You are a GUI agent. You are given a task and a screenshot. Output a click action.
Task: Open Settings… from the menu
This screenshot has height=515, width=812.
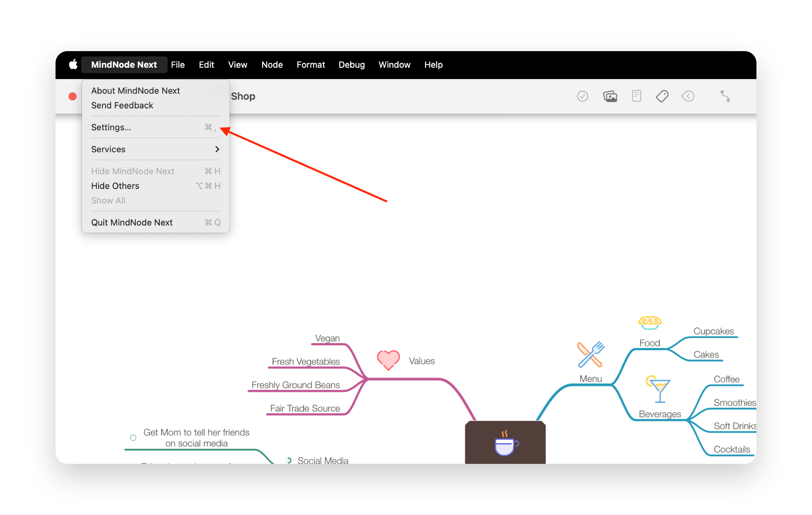pos(155,127)
